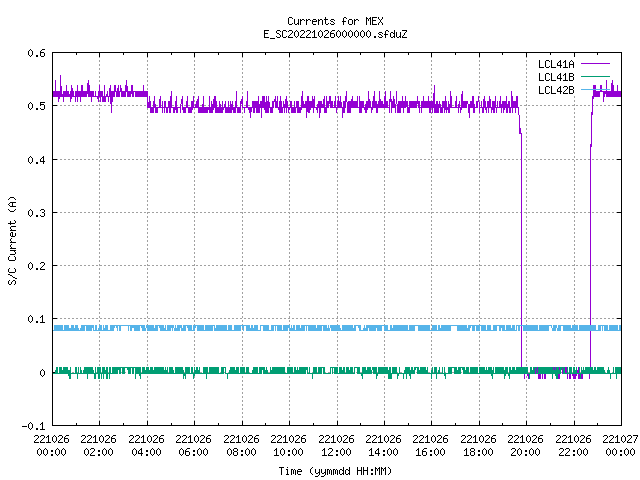640x480 pixels.
Task: Click the x-axis tick 221026 04:00
Action: point(146,446)
